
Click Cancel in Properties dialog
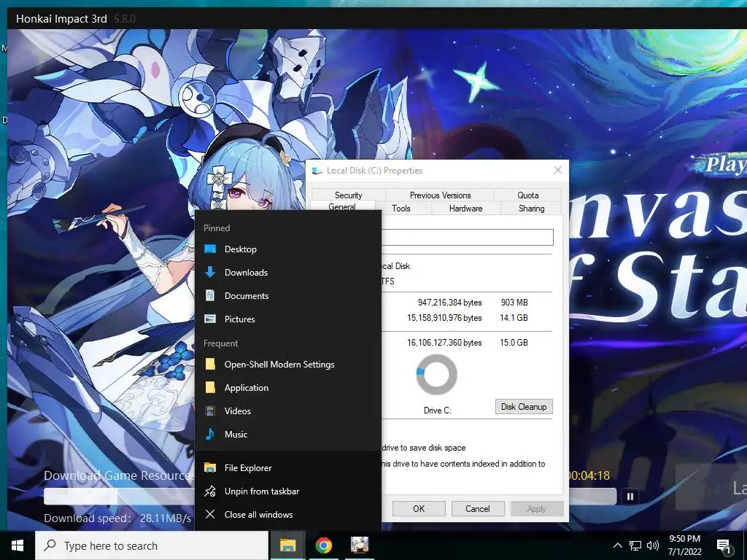477,508
